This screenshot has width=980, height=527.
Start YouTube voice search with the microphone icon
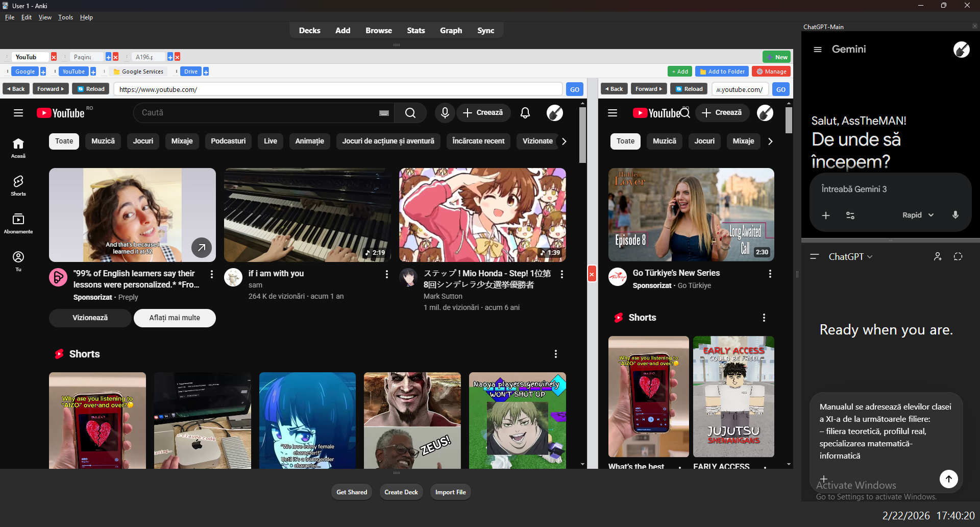(444, 112)
